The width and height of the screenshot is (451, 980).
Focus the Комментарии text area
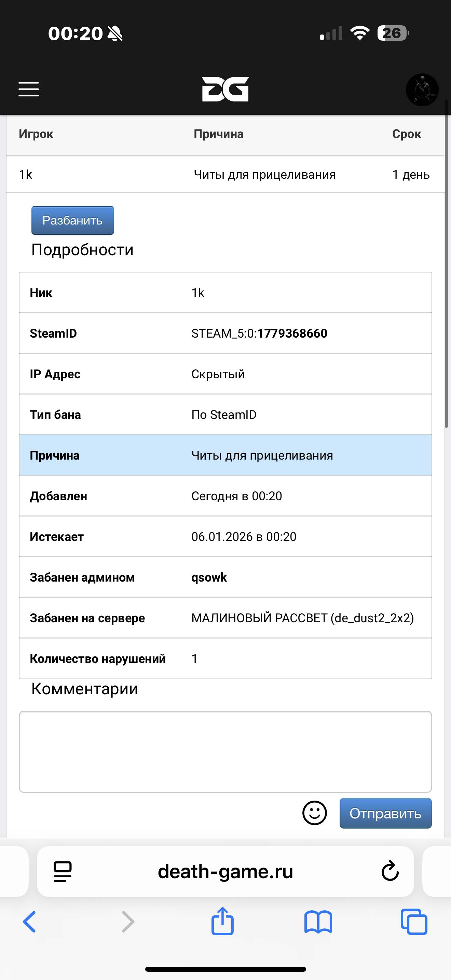[225, 751]
